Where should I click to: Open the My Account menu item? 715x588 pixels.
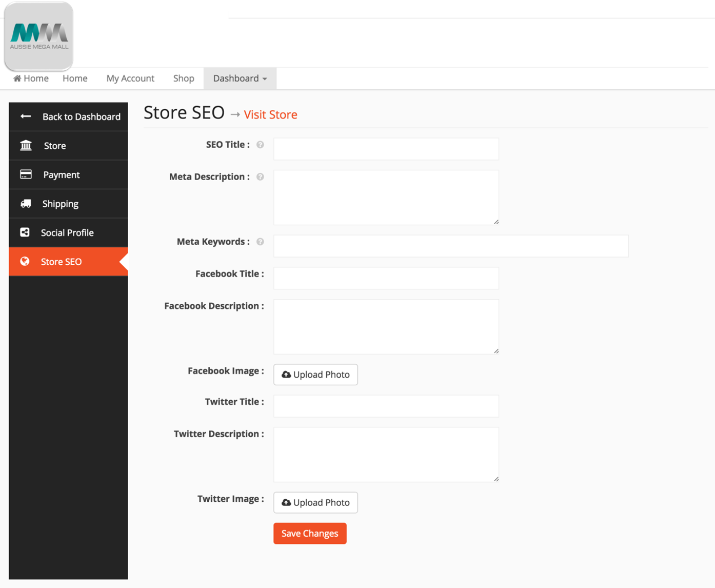(x=130, y=78)
